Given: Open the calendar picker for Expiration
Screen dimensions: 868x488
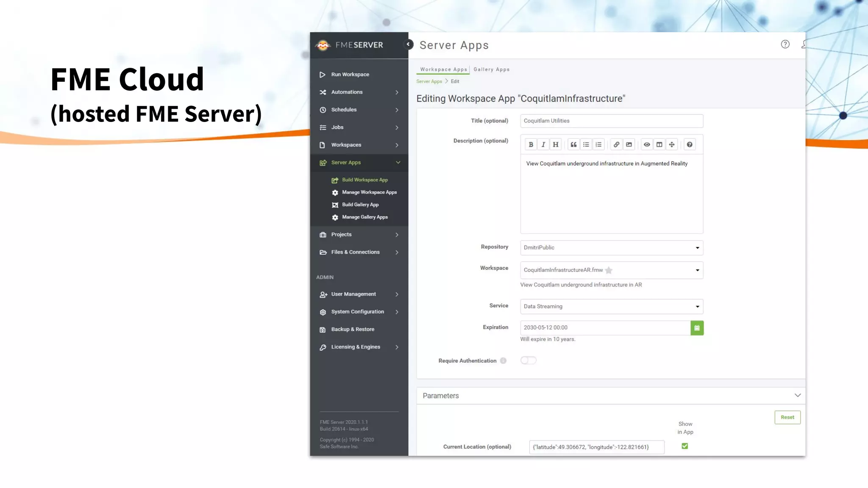Looking at the screenshot, I should (x=697, y=328).
